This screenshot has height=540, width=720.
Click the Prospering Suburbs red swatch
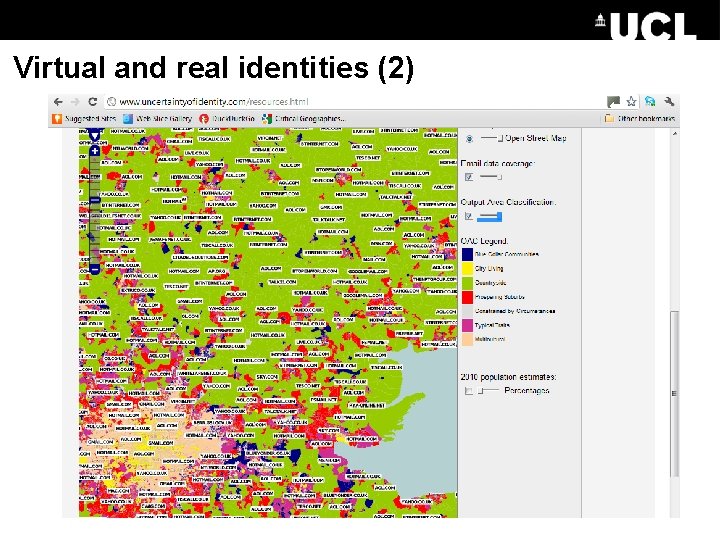[467, 297]
